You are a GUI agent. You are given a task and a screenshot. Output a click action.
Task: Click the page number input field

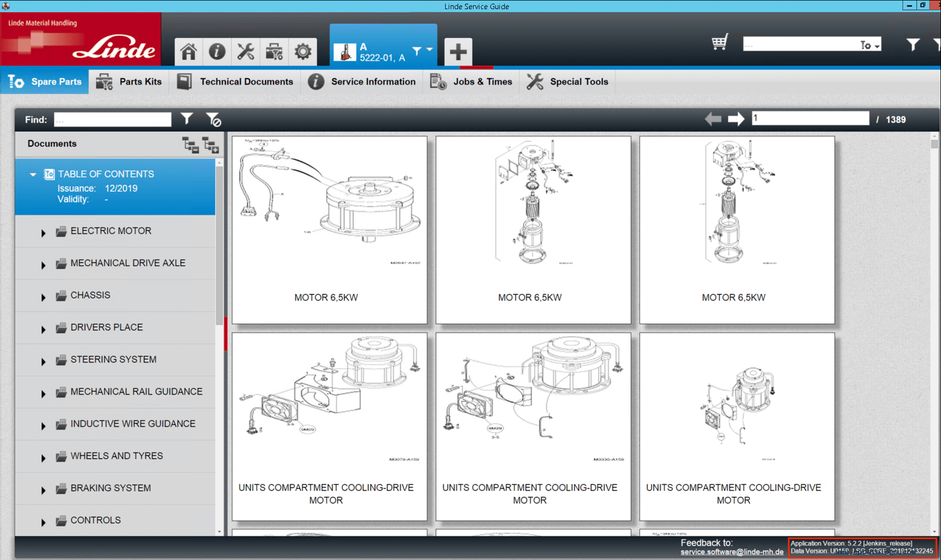tap(810, 118)
